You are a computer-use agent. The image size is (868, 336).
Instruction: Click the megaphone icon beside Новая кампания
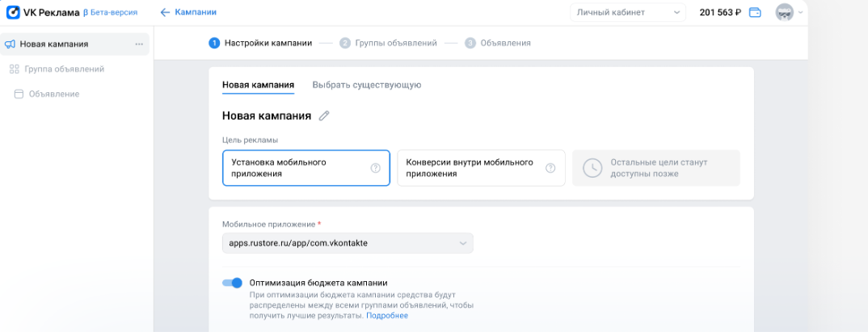[x=10, y=44]
